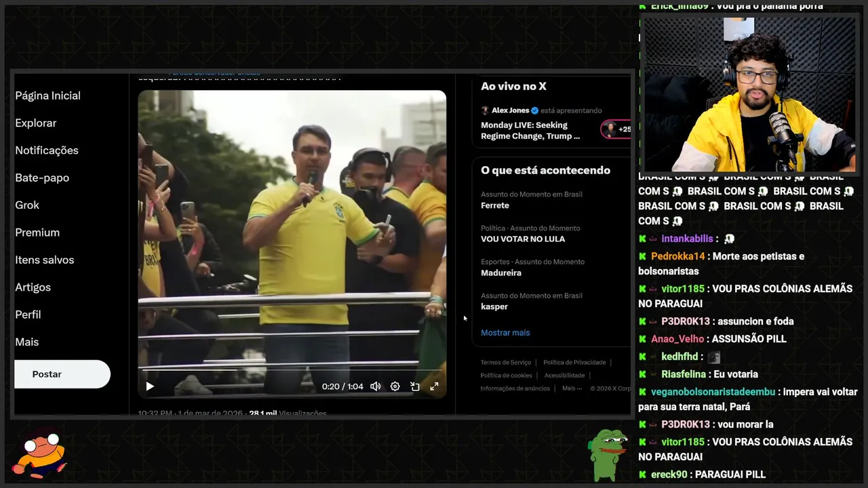Click Kick badge beside Pedrokka14
Viewport: 868px width, 488px height.
642,256
